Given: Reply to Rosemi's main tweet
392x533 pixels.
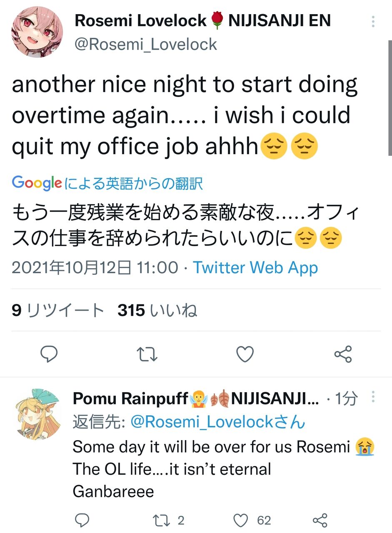Looking at the screenshot, I should (49, 354).
